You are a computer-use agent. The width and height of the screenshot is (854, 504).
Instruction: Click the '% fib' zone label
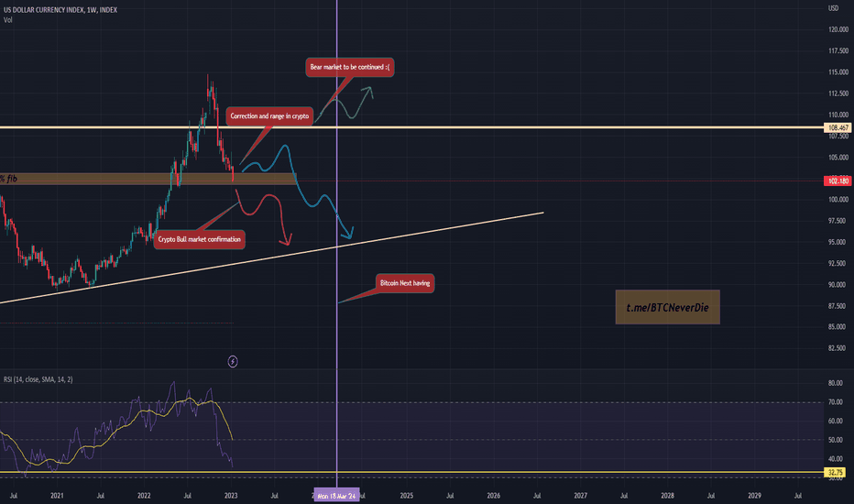(x=9, y=179)
